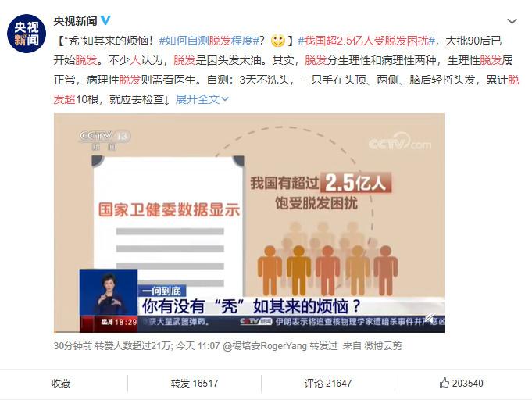Click the blue verified V badge
532x400 pixels.
[105, 20]
